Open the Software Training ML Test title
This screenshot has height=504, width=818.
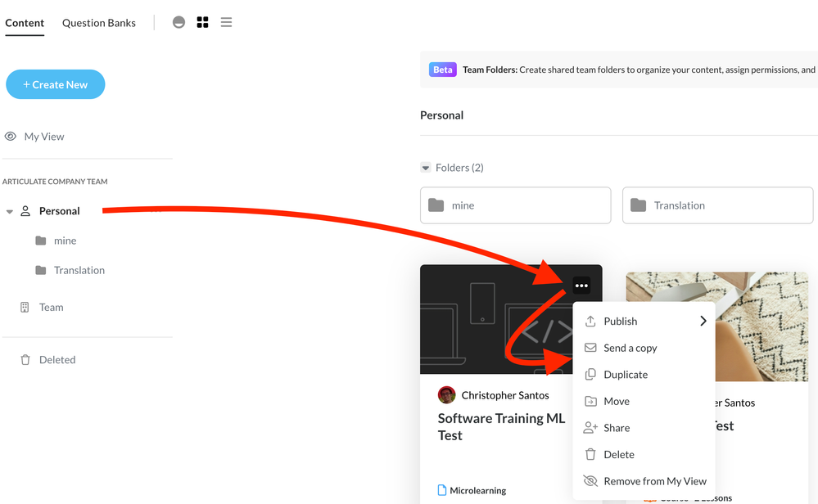click(501, 427)
